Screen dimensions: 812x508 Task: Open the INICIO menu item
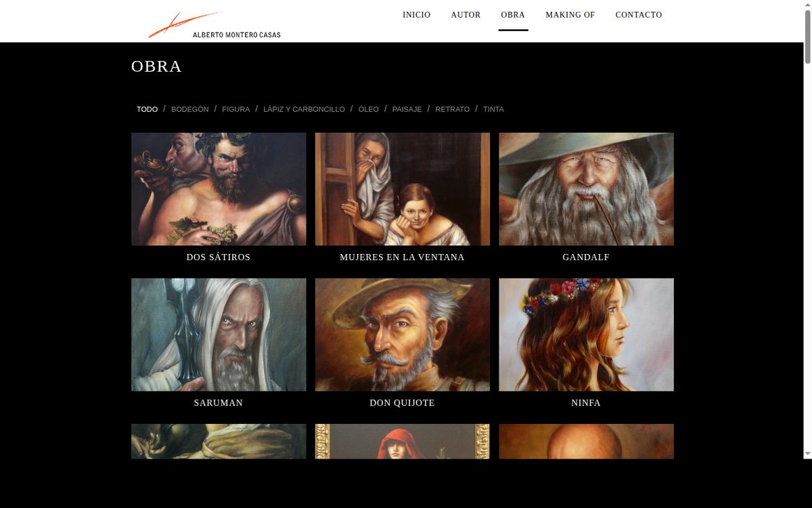point(416,15)
